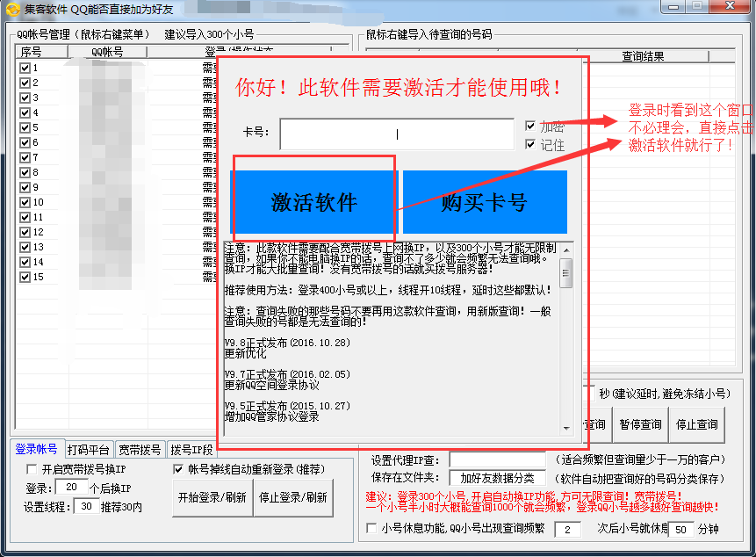The height and width of the screenshot is (557, 756).
Task: Click the 卡号 card number input field
Action: (395, 133)
